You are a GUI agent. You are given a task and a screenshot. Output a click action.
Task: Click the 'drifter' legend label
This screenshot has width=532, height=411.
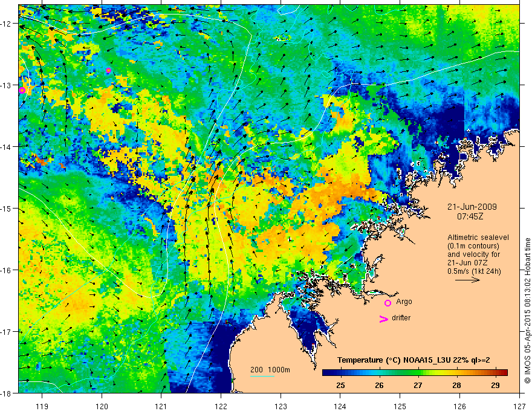[x=401, y=318]
